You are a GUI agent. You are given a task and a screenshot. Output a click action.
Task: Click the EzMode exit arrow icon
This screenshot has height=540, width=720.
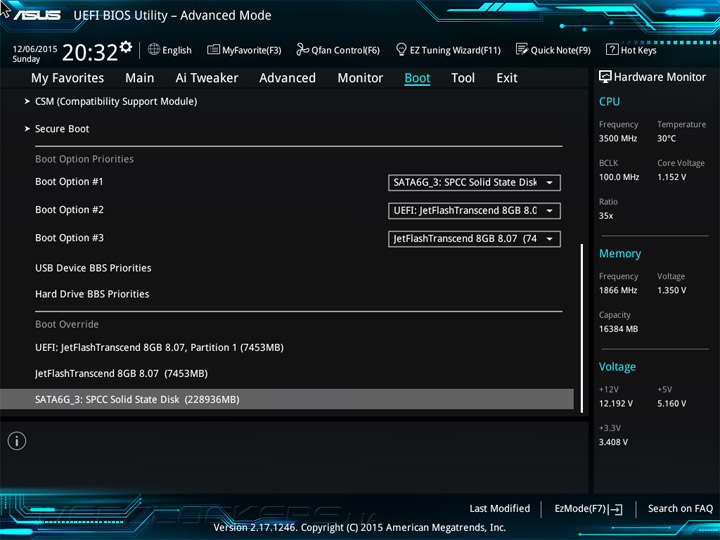point(616,509)
